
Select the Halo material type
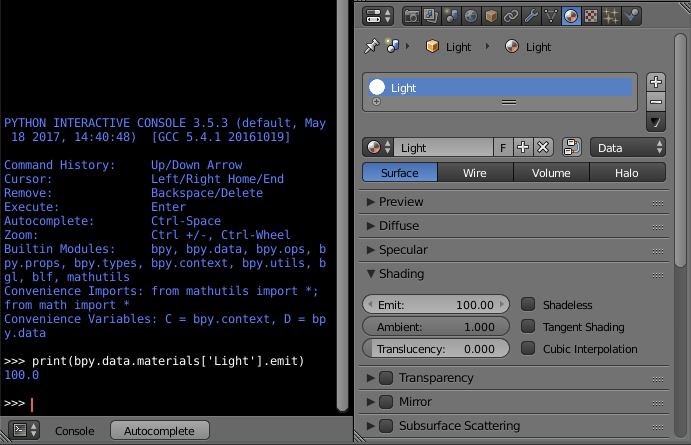pyautogui.click(x=627, y=173)
